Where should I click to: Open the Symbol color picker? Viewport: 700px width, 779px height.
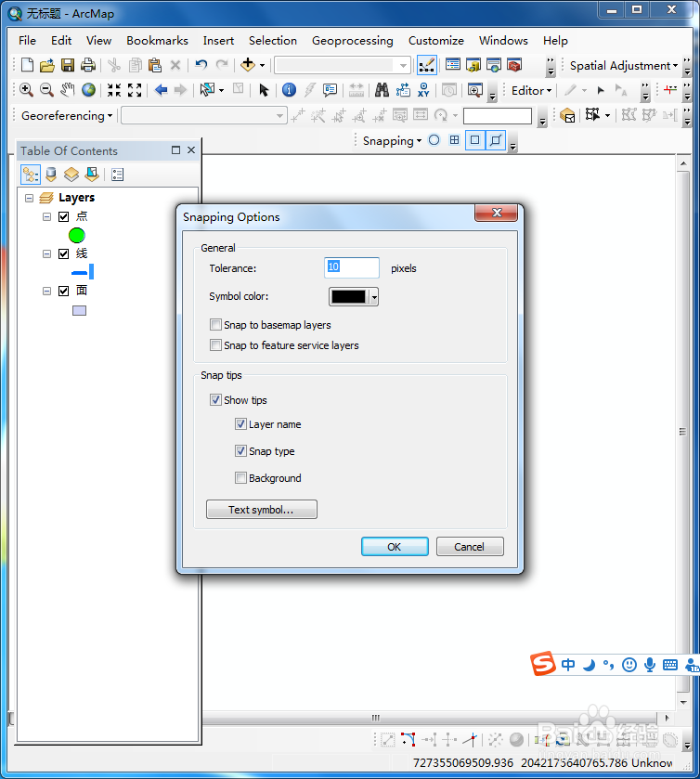[353, 296]
